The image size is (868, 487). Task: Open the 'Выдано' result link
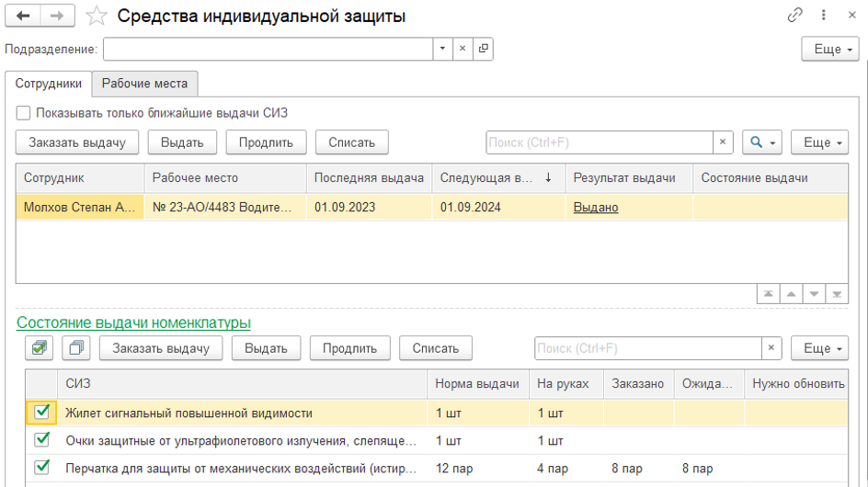point(596,208)
